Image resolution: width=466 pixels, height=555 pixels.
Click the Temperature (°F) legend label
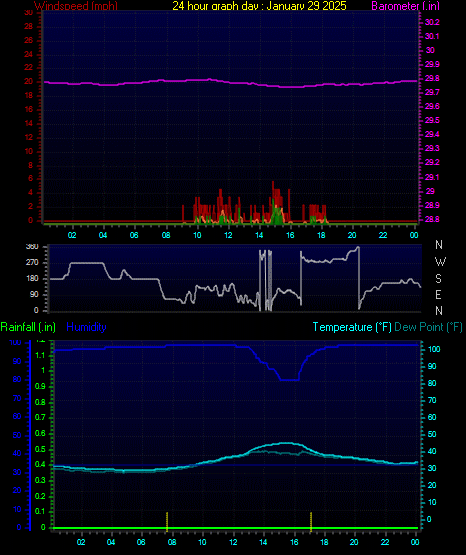352,327
